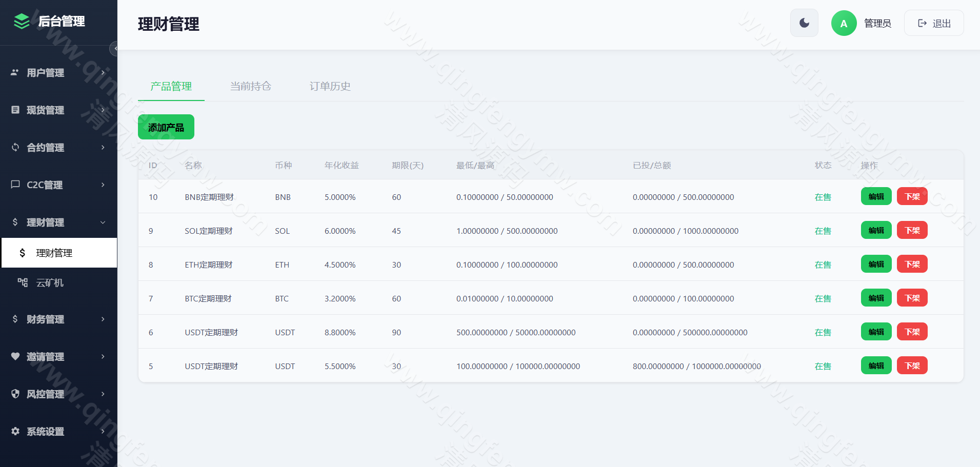Click the 添加产品 button
This screenshot has height=467, width=980.
point(166,127)
